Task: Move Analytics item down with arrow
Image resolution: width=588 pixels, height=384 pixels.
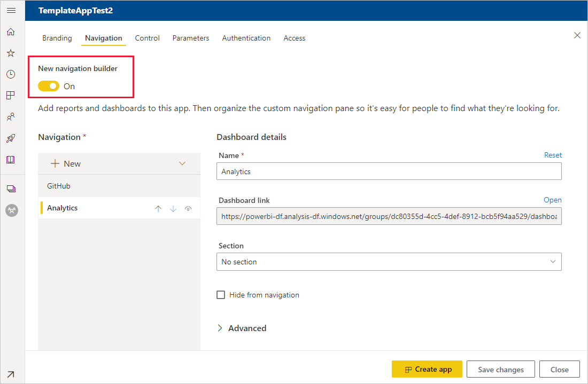Action: pos(173,209)
